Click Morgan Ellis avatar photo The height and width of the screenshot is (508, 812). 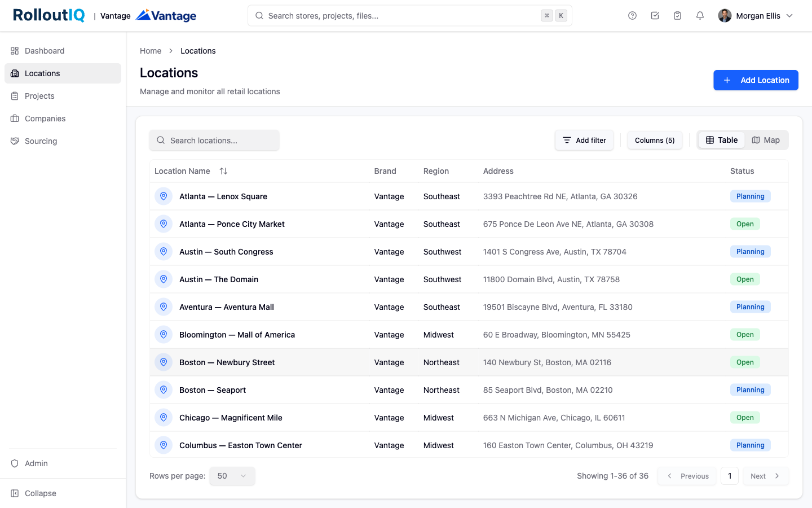725,16
